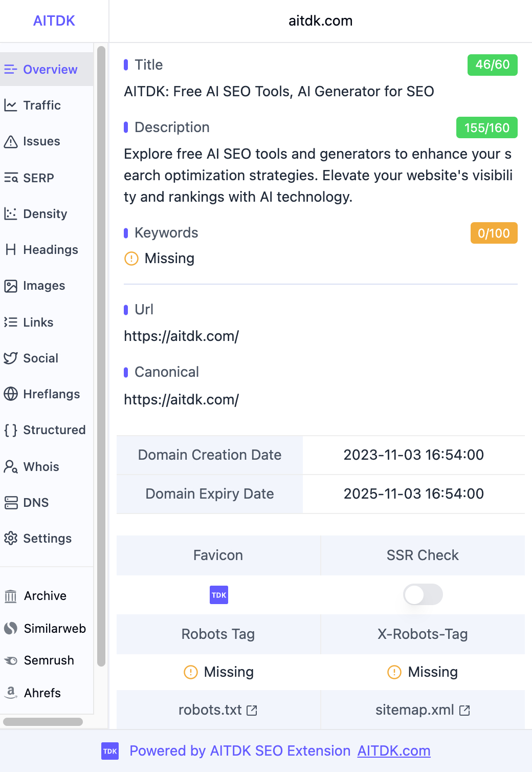Select the Density menu item
Viewport: 532px width, 772px height.
tap(45, 214)
